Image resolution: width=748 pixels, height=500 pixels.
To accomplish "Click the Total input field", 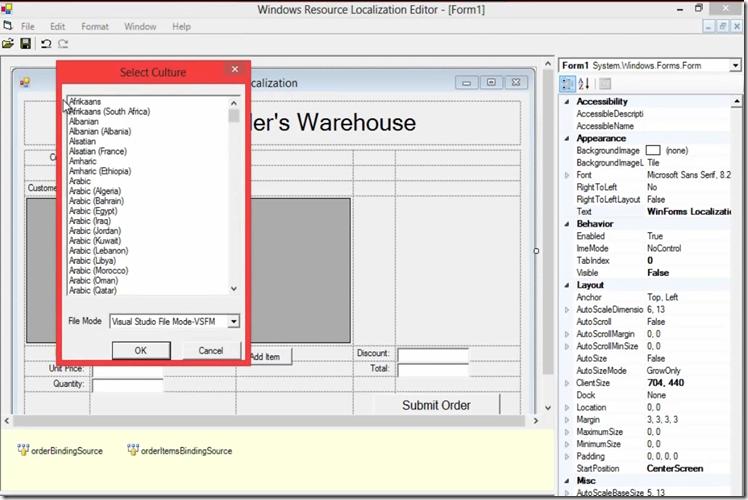I will [x=433, y=370].
